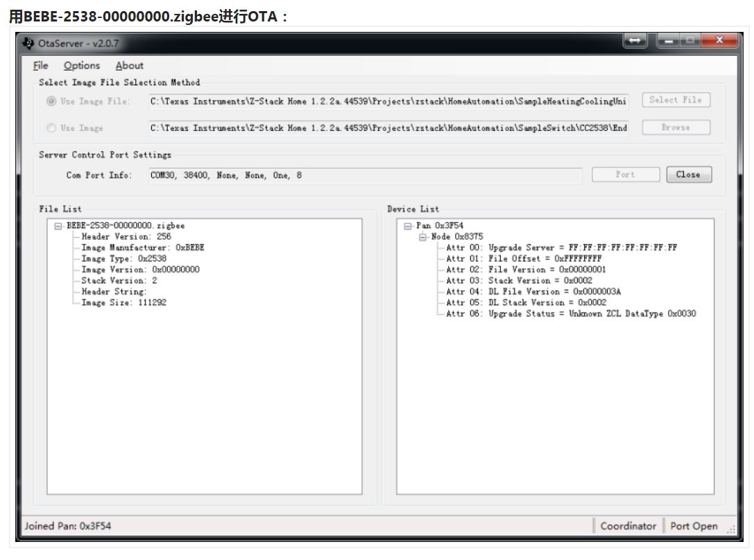Click Joined Pan: 0x3F54 status text
The image size is (754, 560).
pos(68,526)
